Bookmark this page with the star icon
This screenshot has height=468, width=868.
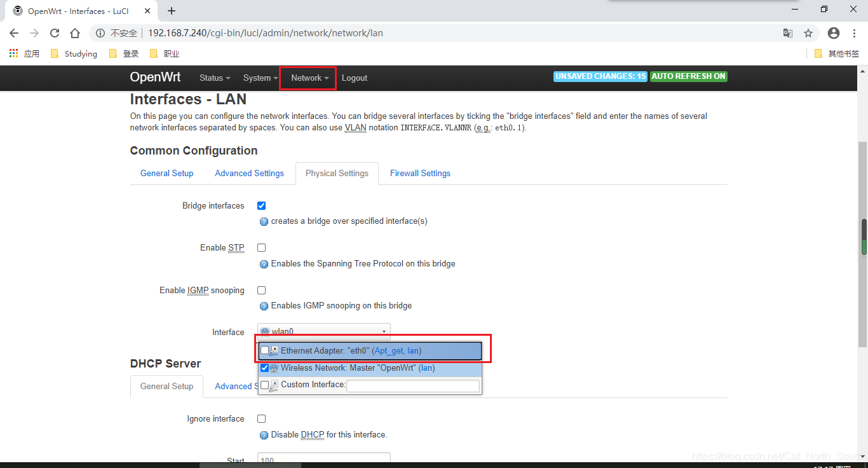click(808, 33)
